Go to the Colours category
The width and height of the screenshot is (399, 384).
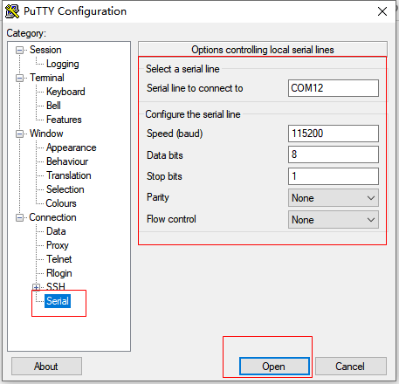pyautogui.click(x=61, y=203)
